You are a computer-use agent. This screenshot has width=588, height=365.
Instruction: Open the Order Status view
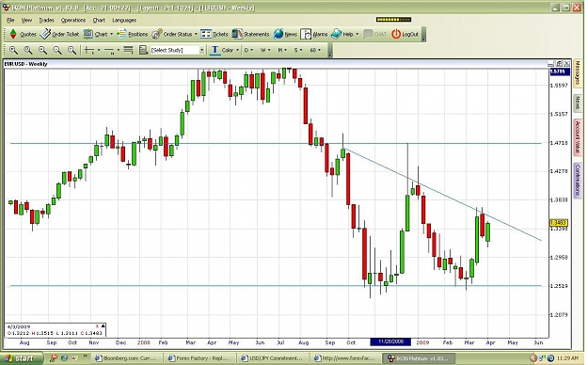pos(172,34)
